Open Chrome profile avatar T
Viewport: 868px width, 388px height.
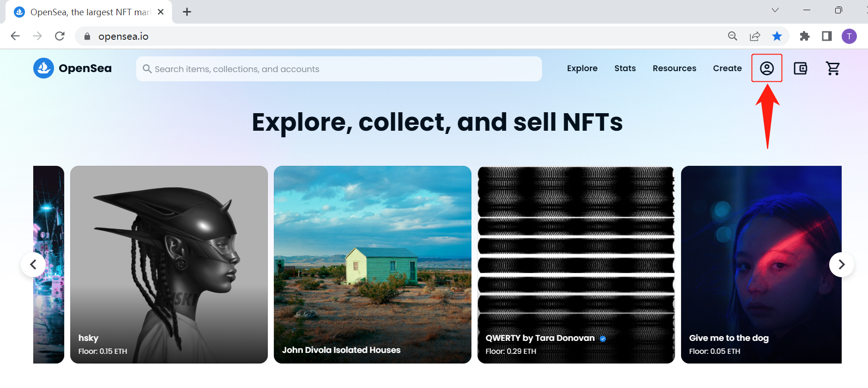(x=849, y=36)
